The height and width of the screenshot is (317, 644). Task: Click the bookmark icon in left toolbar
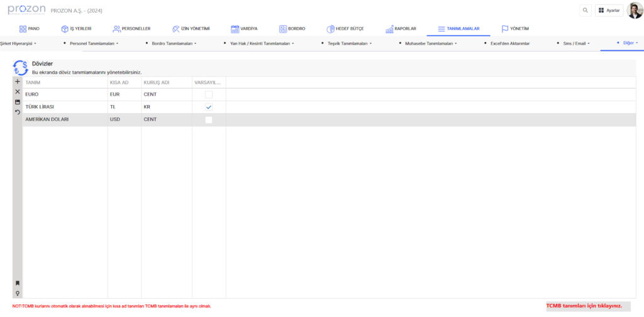click(x=18, y=283)
